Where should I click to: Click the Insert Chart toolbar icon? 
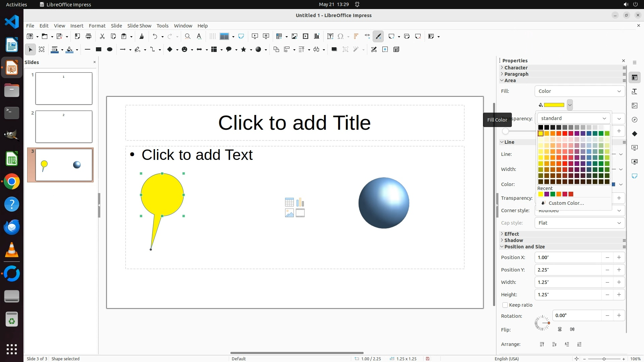(x=317, y=36)
